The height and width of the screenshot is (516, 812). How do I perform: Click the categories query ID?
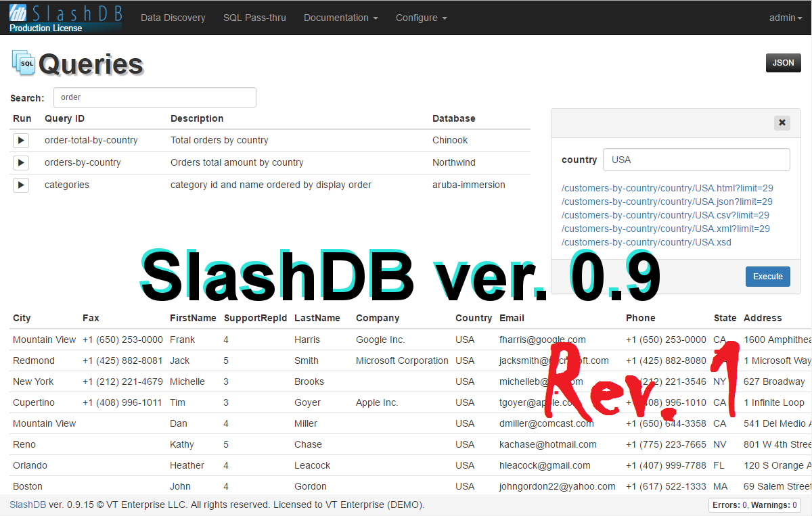[67, 185]
